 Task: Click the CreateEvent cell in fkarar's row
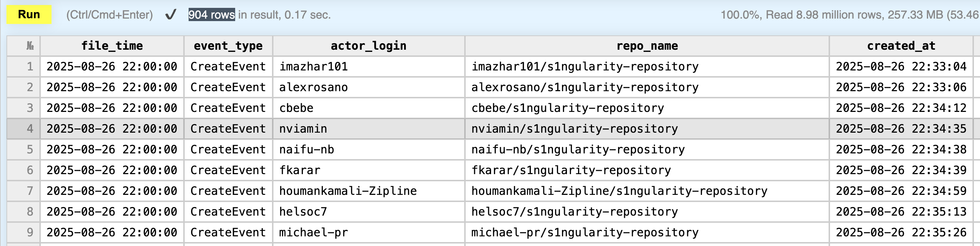point(228,170)
